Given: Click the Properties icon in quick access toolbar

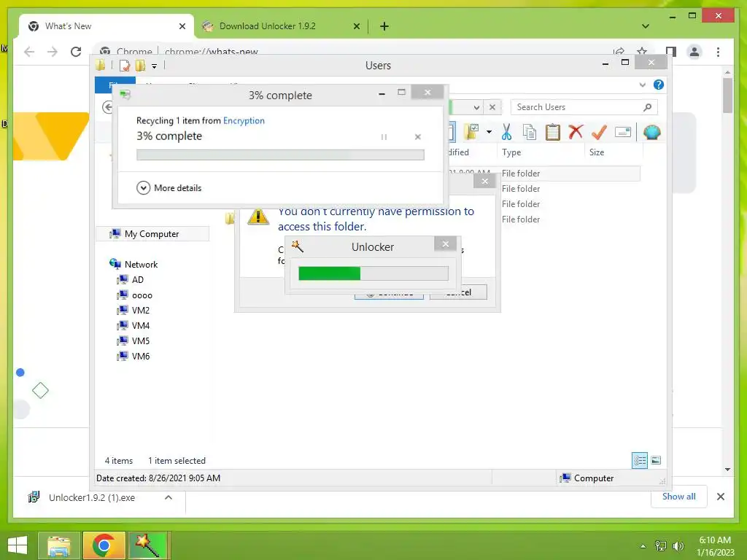Looking at the screenshot, I should [124, 66].
